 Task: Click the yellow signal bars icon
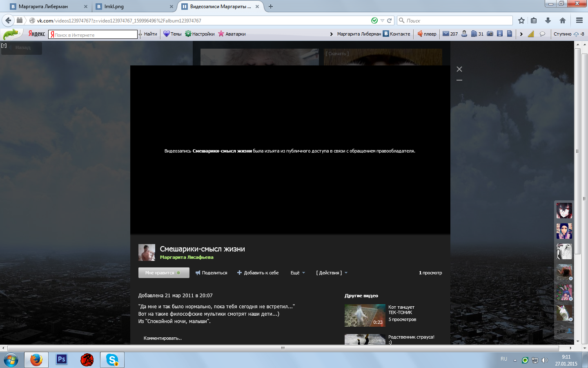[531, 34]
